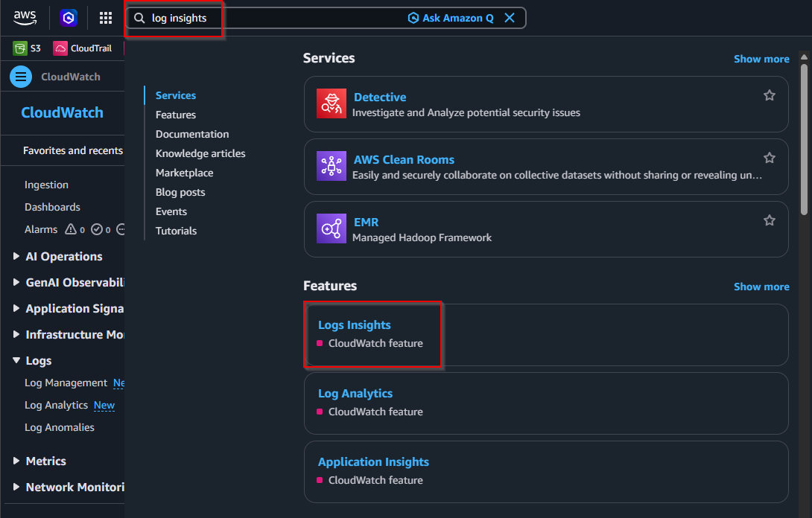The image size is (812, 518).
Task: Click the search magnifier icon
Action: point(139,18)
